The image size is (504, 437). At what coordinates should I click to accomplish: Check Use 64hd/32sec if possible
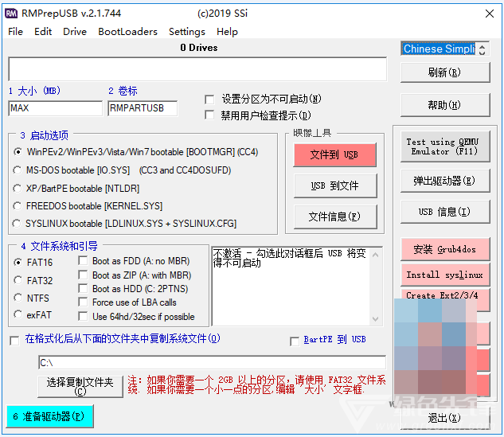tap(83, 316)
